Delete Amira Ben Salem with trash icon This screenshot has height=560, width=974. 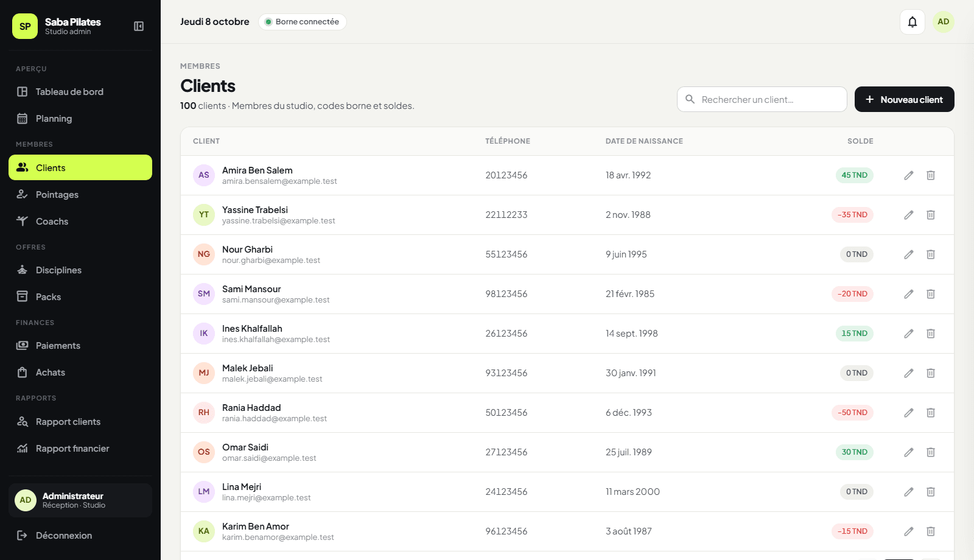[x=931, y=175]
